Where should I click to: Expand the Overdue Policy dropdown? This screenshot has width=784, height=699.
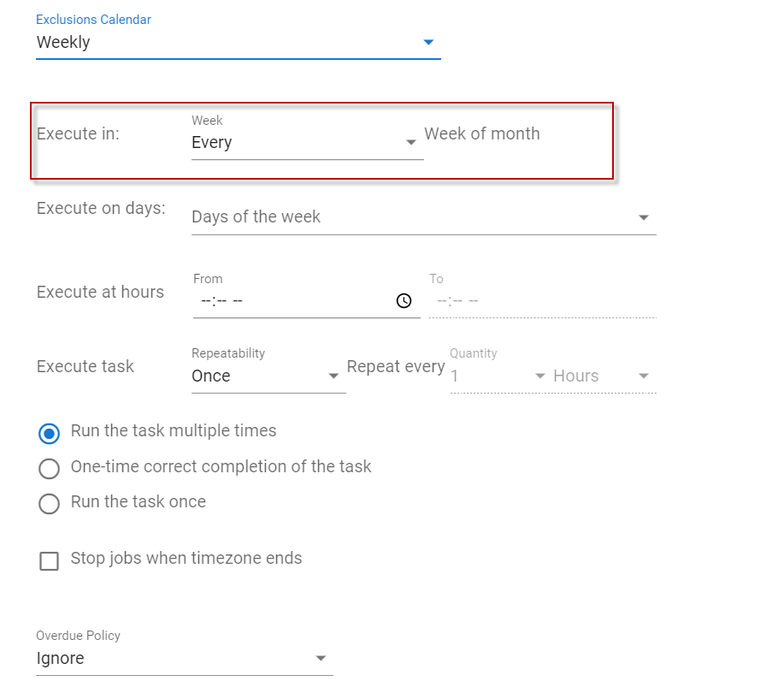(185, 659)
